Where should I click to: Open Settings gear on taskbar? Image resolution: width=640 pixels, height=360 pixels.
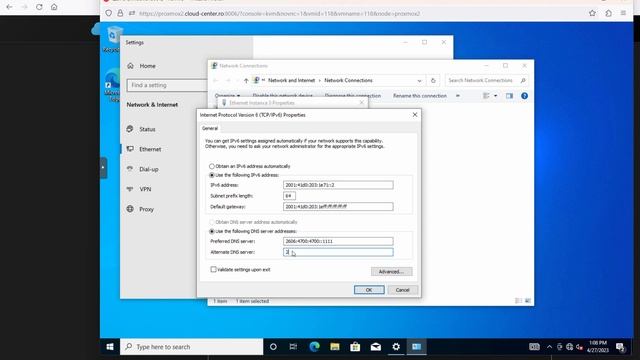pyautogui.click(x=396, y=347)
